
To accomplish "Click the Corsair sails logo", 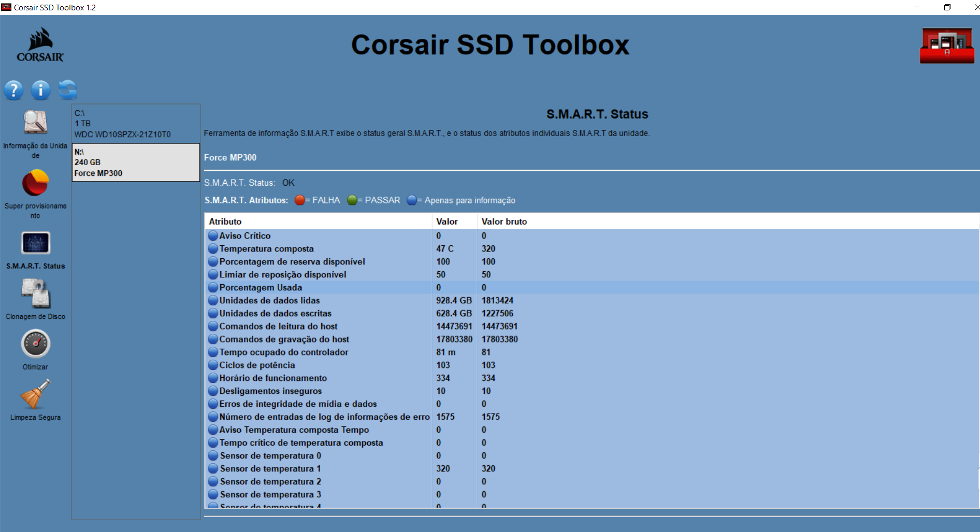I will tap(40, 45).
